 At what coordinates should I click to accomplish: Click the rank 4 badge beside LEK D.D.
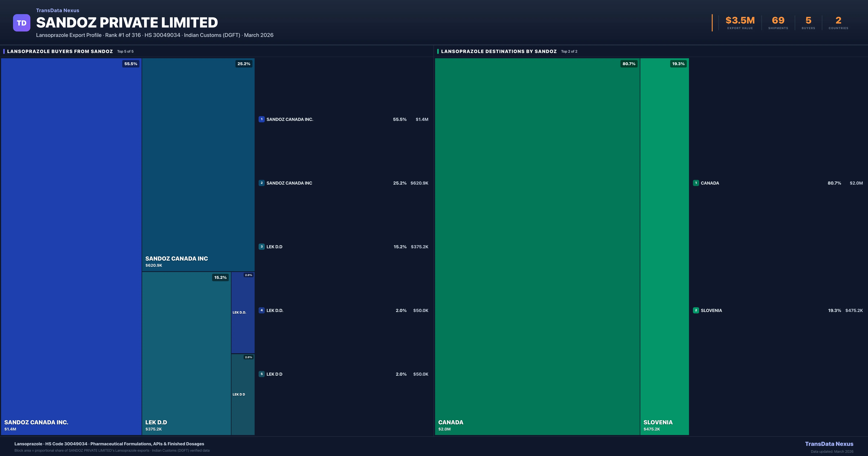click(x=262, y=310)
